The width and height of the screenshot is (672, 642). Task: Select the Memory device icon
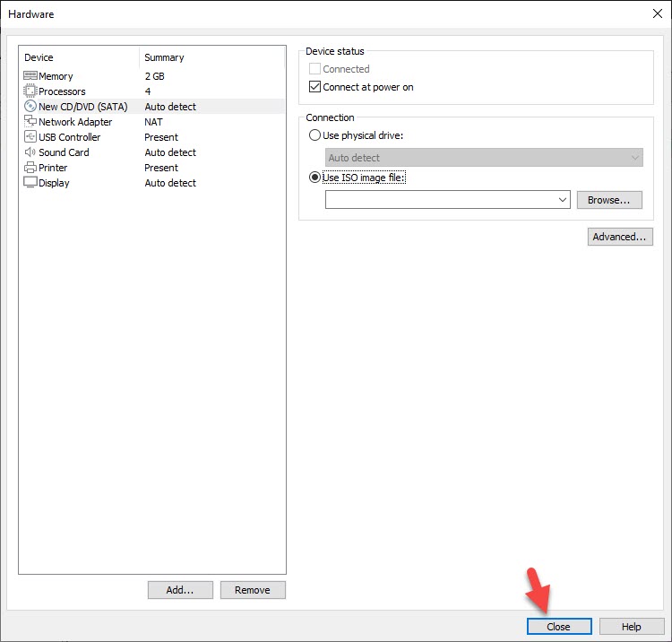click(x=30, y=76)
